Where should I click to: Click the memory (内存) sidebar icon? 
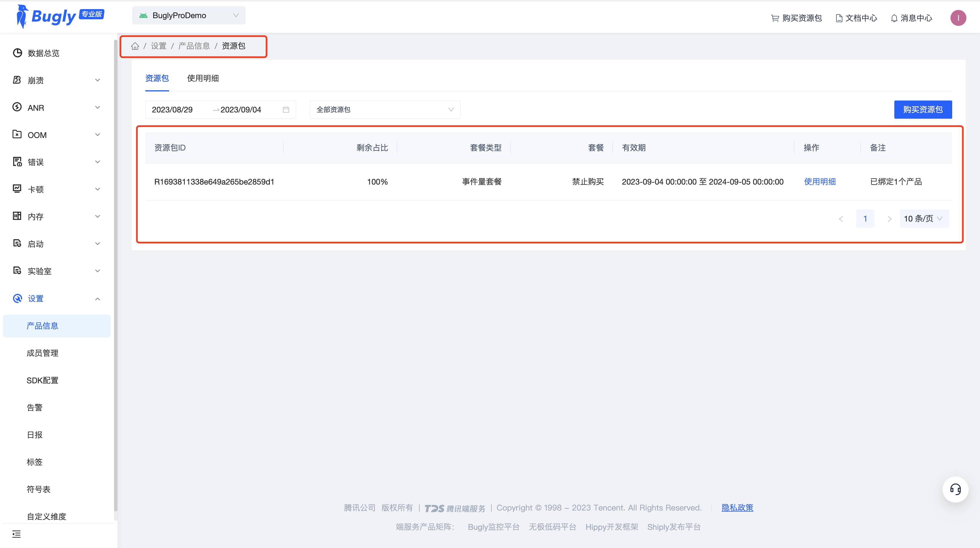click(x=17, y=216)
